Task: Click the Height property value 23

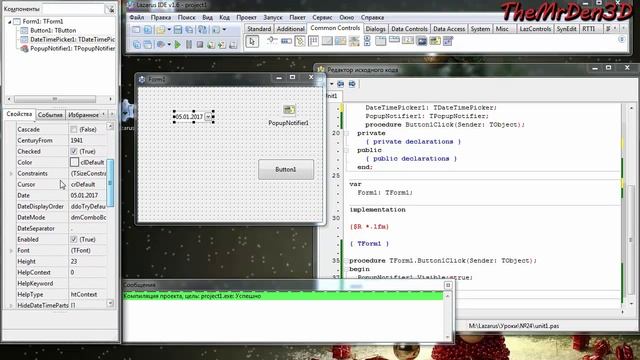Action: point(87,262)
